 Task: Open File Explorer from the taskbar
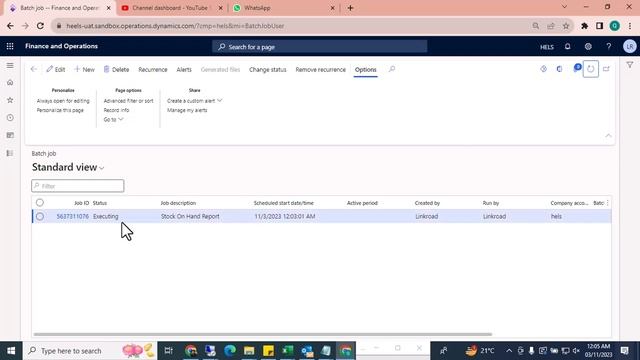(249, 351)
